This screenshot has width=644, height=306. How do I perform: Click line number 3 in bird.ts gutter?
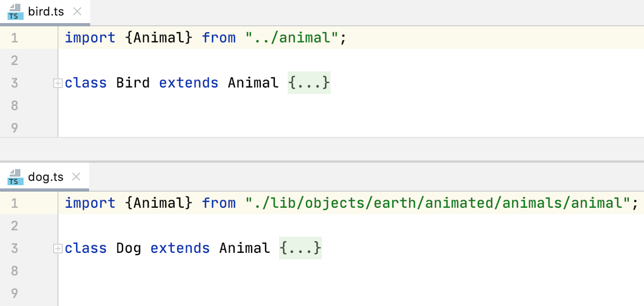tap(14, 83)
